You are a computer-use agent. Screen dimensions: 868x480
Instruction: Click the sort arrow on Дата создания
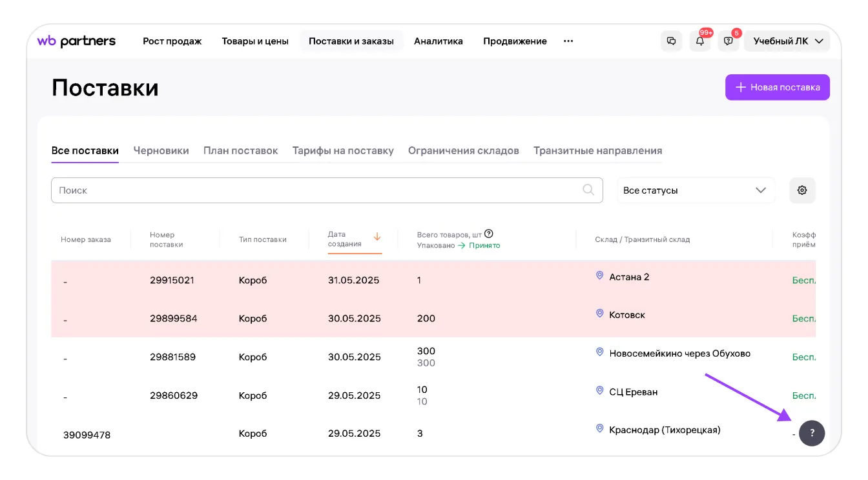coord(377,237)
